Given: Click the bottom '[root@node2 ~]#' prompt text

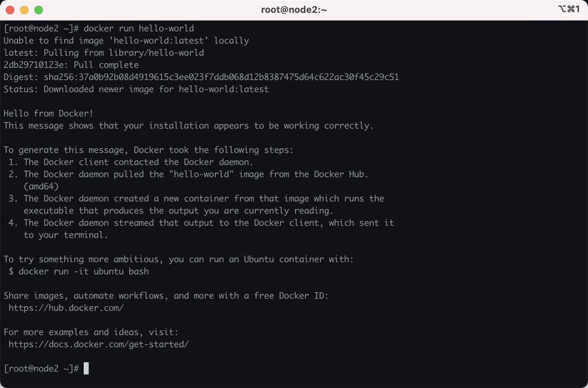Looking at the screenshot, I should [x=41, y=369].
